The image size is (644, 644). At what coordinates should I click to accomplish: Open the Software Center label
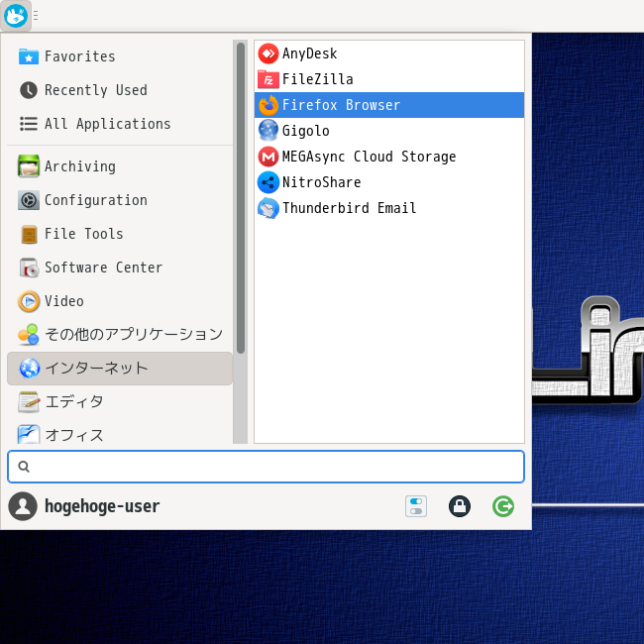click(103, 268)
